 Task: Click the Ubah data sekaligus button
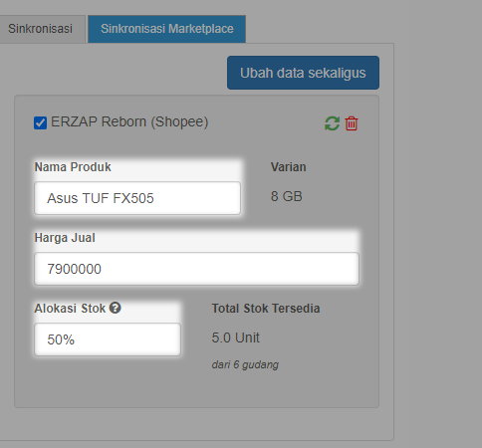coord(303,73)
